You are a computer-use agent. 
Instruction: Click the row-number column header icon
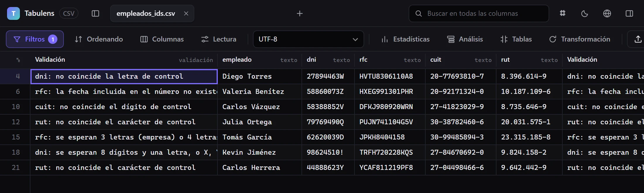pyautogui.click(x=18, y=60)
